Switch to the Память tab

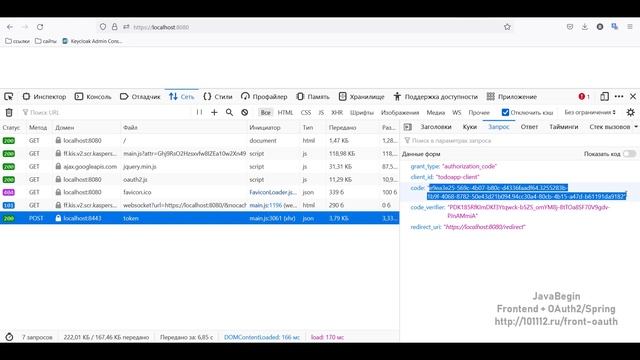pos(313,97)
